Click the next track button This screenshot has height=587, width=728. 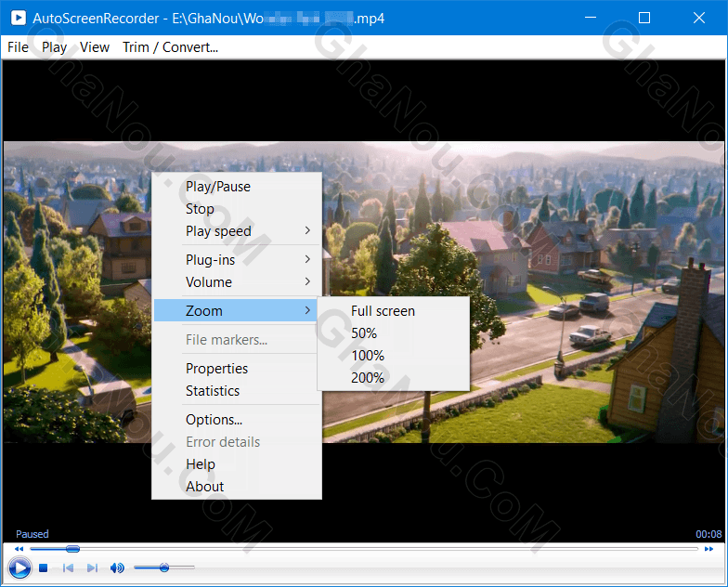(93, 567)
